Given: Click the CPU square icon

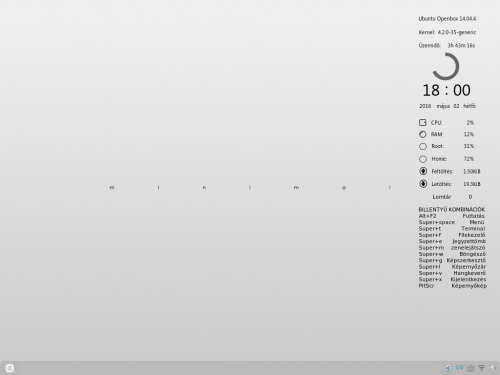Looking at the screenshot, I should [423, 122].
